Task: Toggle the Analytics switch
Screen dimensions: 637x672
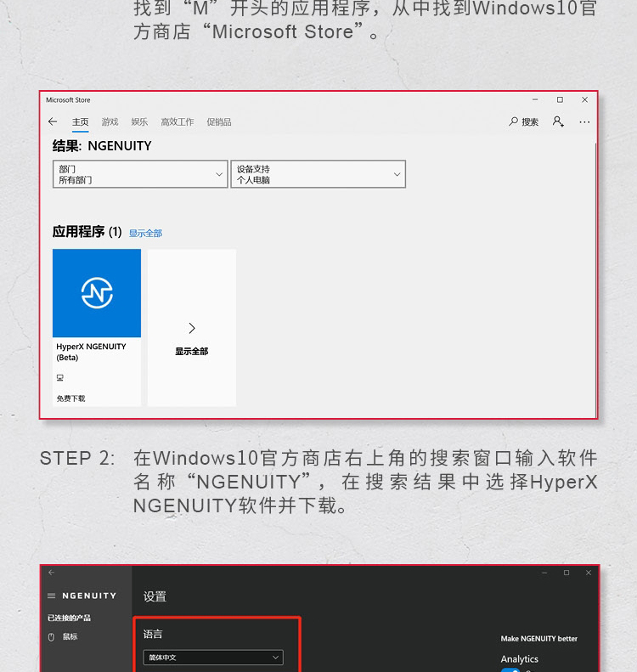Action: pos(510,669)
